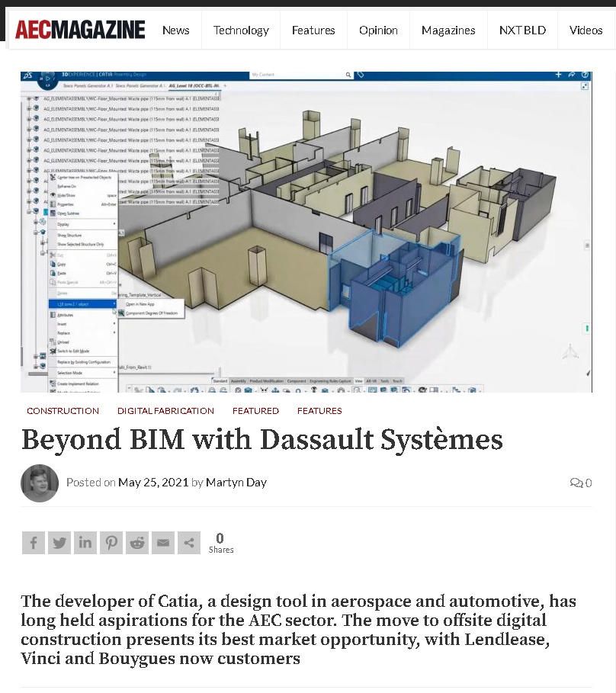The width and height of the screenshot is (616, 693).
Task: Share the article on Facebook
Action: pyautogui.click(x=33, y=543)
